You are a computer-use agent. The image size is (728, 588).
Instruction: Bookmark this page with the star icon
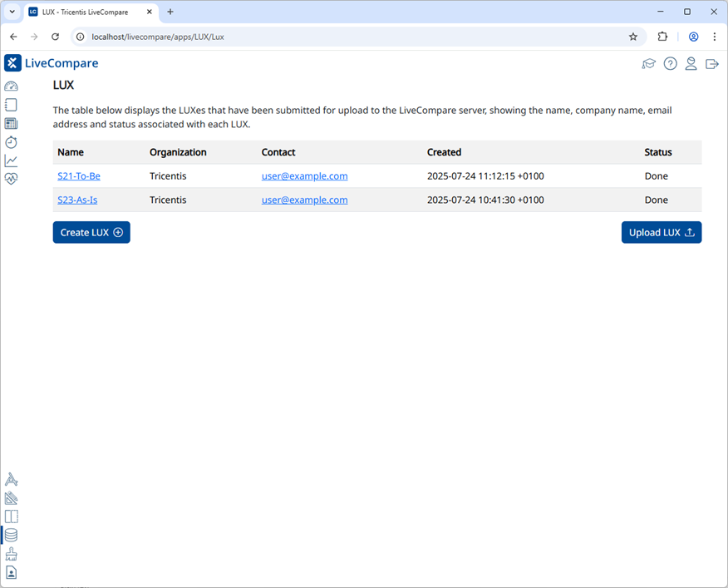pyautogui.click(x=632, y=37)
